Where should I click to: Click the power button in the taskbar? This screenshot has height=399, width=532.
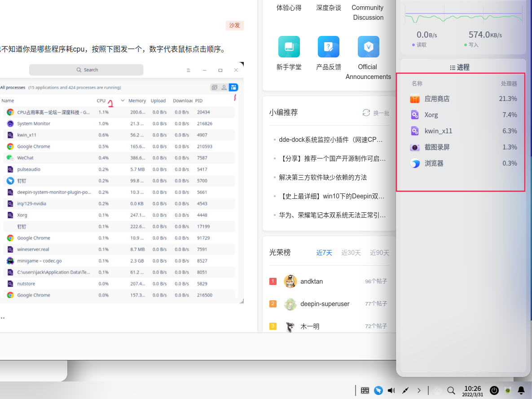coord(494,390)
